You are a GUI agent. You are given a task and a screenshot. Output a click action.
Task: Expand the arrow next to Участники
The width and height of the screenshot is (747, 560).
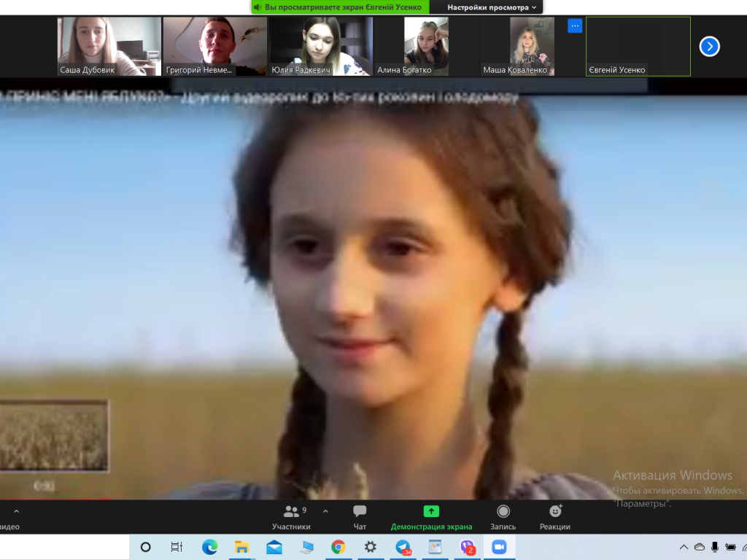[x=325, y=511]
